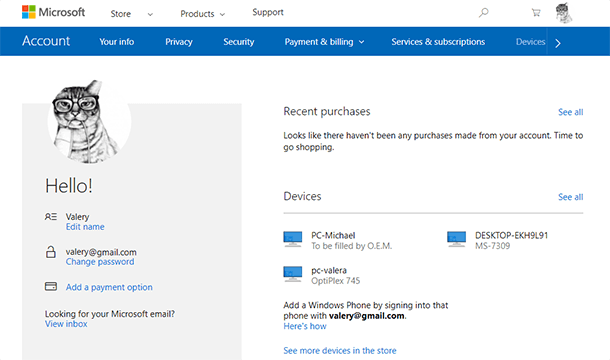The image size is (610, 360).
Task: Expand the Store dropdown chevron
Action: [x=150, y=14]
